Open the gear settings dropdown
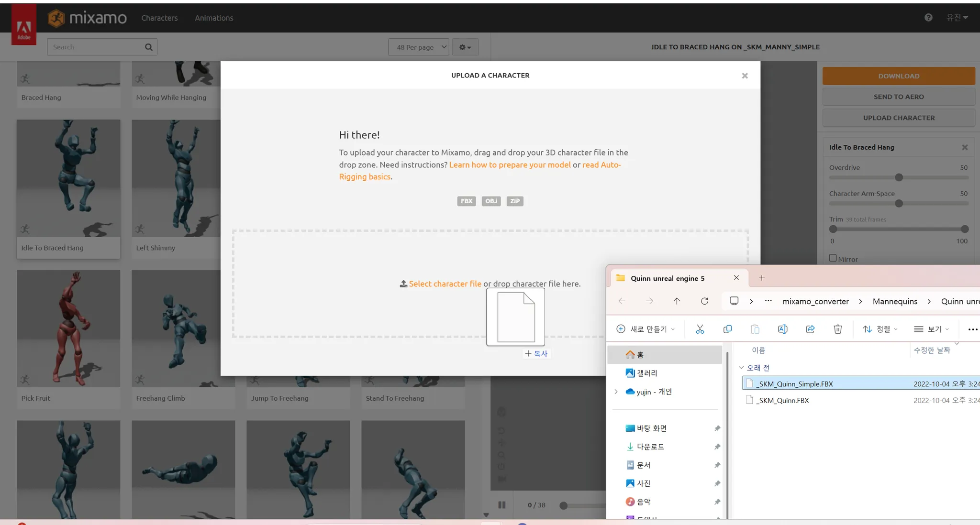980x525 pixels. 465,47
